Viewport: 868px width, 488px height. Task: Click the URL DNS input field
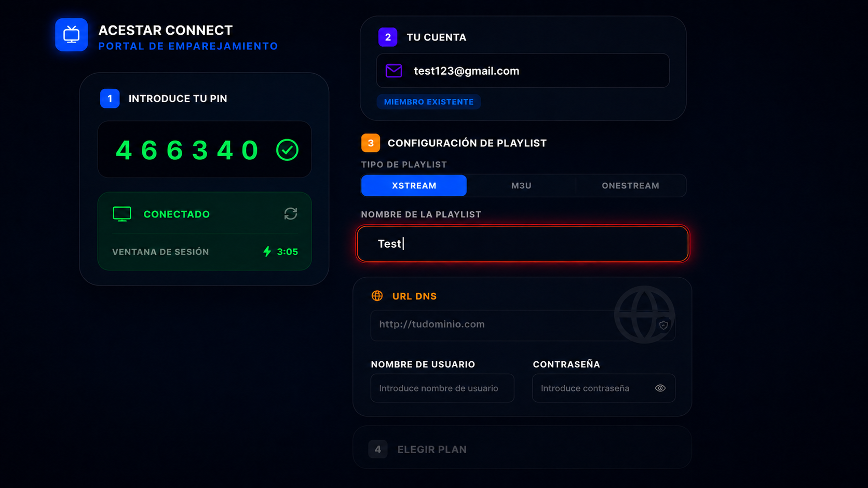(x=523, y=325)
